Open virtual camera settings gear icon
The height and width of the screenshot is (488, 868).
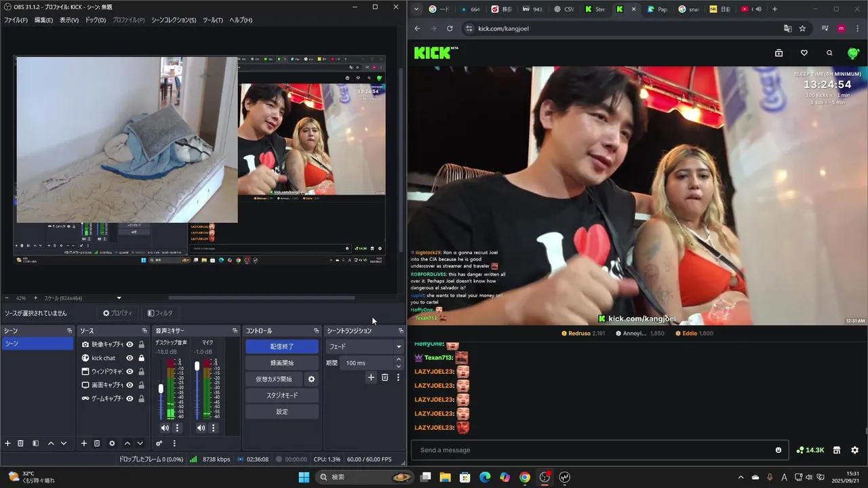click(x=311, y=380)
